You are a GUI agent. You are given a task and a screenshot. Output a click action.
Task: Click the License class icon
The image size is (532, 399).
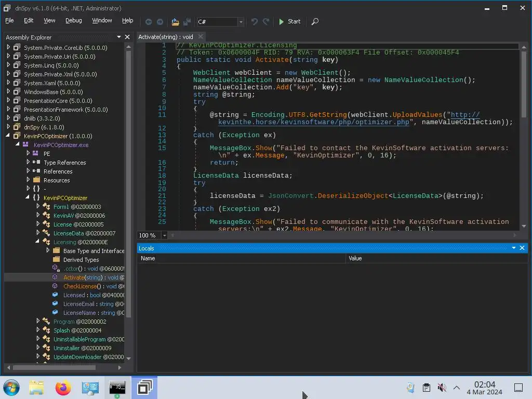coord(46,224)
